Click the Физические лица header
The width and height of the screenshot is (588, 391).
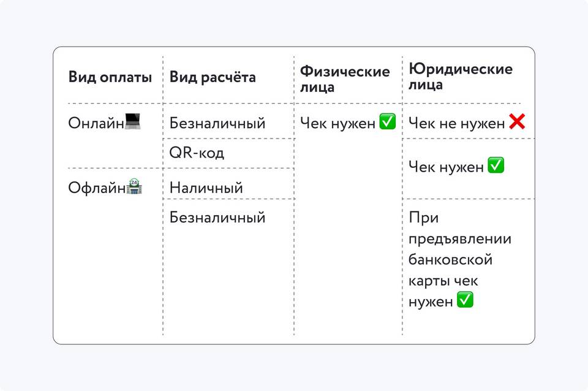click(345, 79)
